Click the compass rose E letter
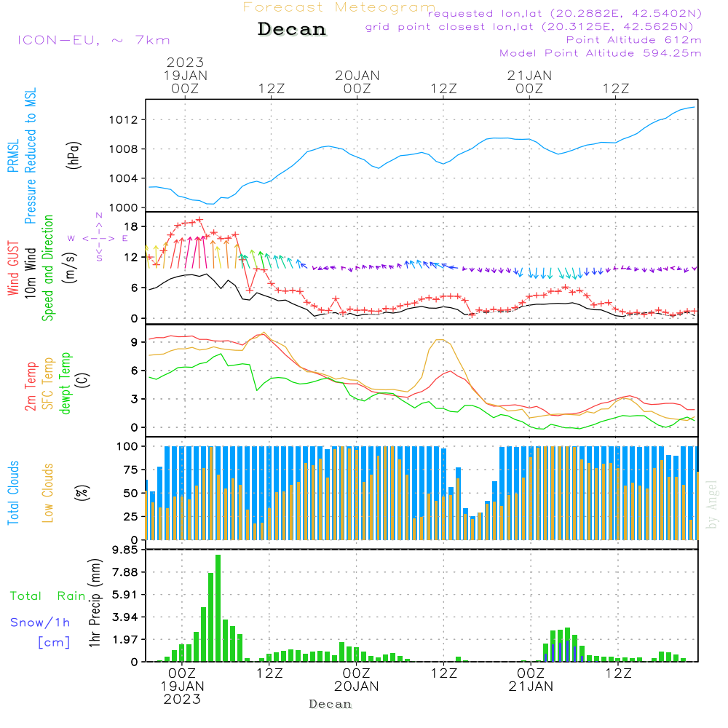Image resolution: width=728 pixels, height=728 pixels. click(x=125, y=239)
